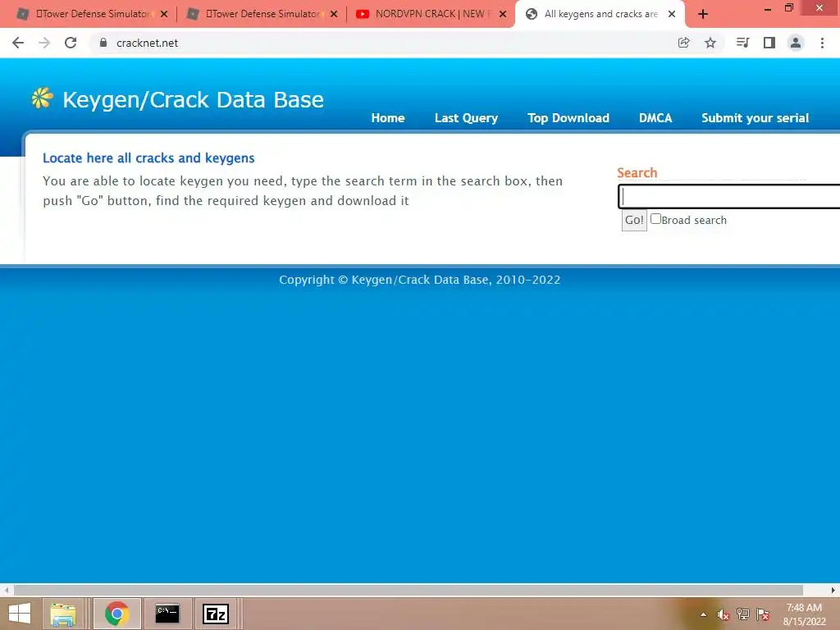Close the NORDVPN CRACK YouTube tab
This screenshot has height=630, width=840.
point(503,15)
